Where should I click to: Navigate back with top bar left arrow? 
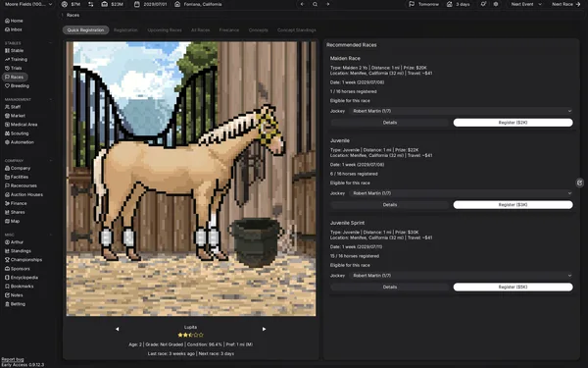(302, 4)
